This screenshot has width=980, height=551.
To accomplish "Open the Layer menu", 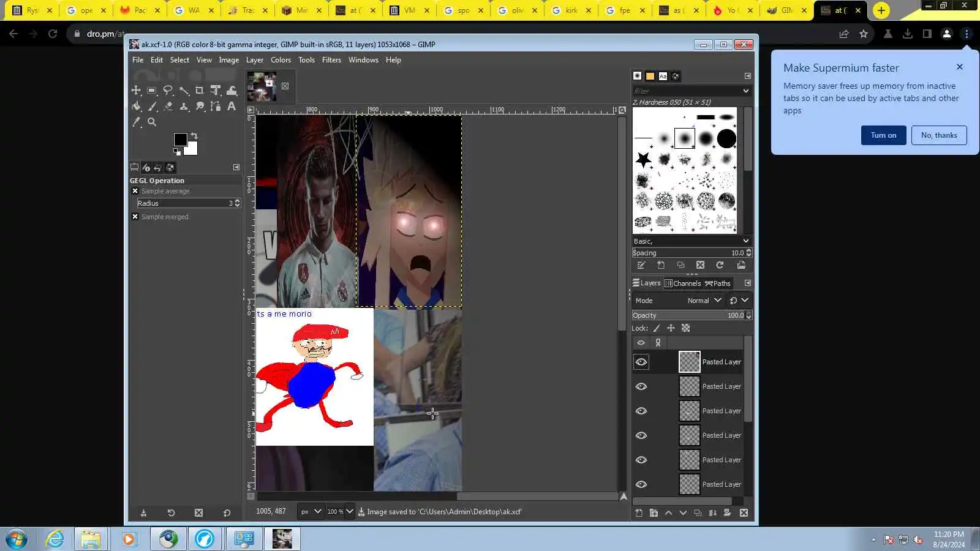I will [x=254, y=60].
